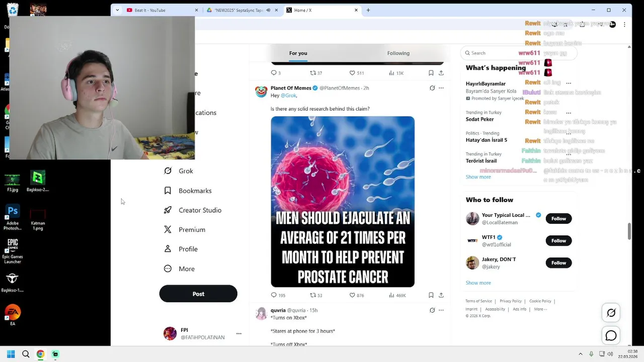This screenshot has height=362, width=644.
Task: Select the EA desktop shortcut
Action: pos(13,315)
